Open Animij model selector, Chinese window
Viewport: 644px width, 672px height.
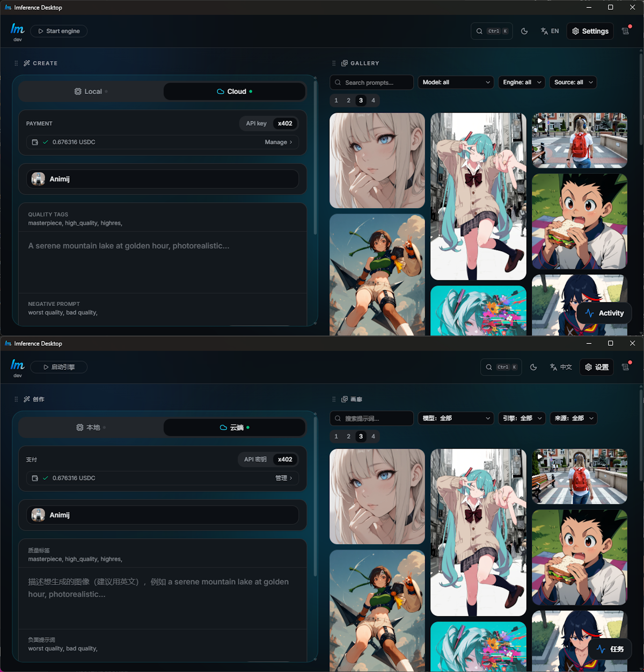tap(163, 515)
